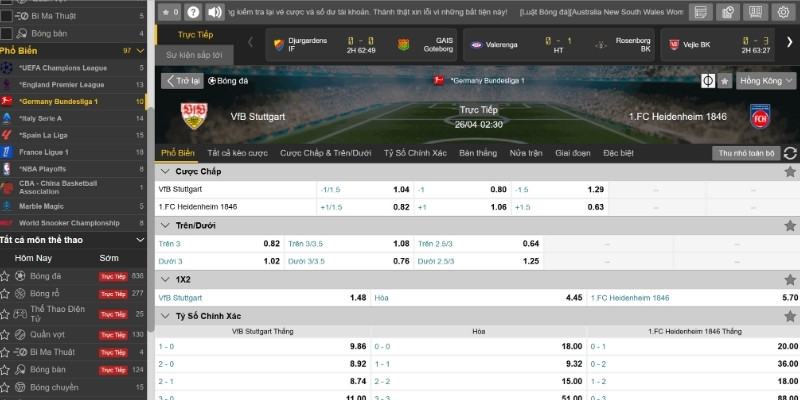Image resolution: width=800 pixels, height=400 pixels.
Task: Select the Hôm Nay column header
Action: coord(33,258)
